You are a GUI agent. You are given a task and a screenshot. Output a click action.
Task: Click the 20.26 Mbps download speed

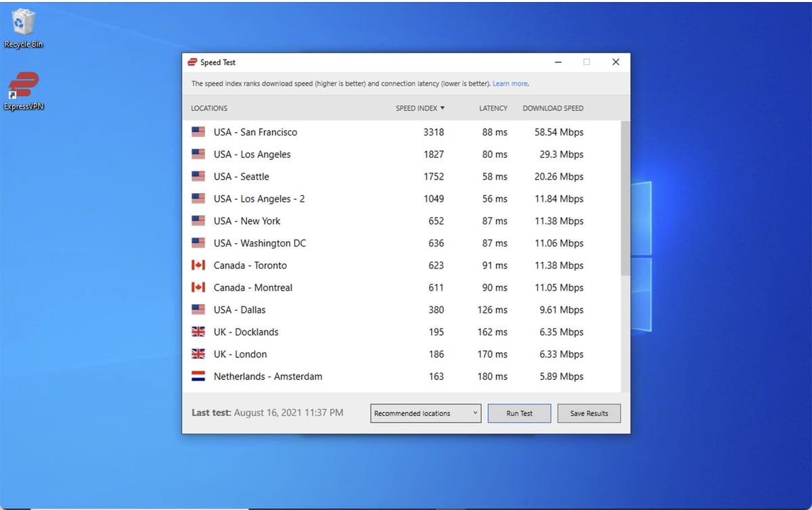tap(559, 177)
